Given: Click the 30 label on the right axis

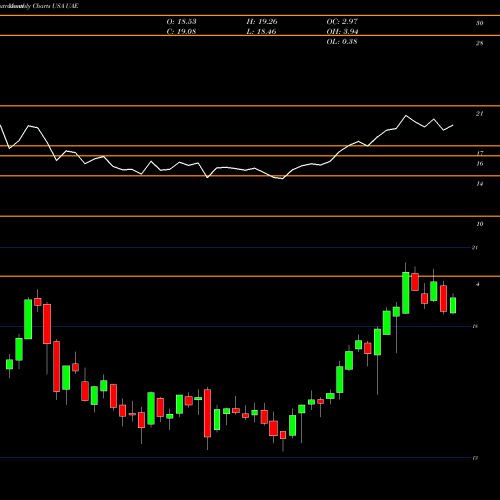Looking at the screenshot, I should pyautogui.click(x=479, y=23).
